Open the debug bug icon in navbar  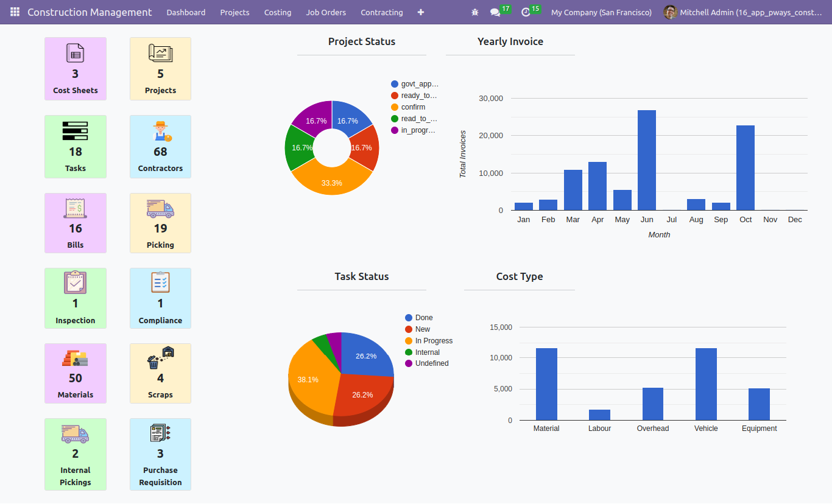475,12
